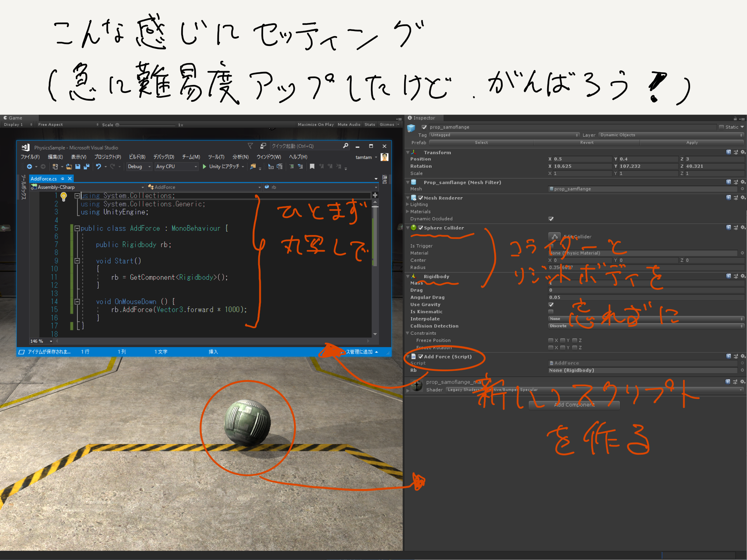Click the Game view Scale slider
Image resolution: width=747 pixels, height=560 pixels.
coord(146,125)
